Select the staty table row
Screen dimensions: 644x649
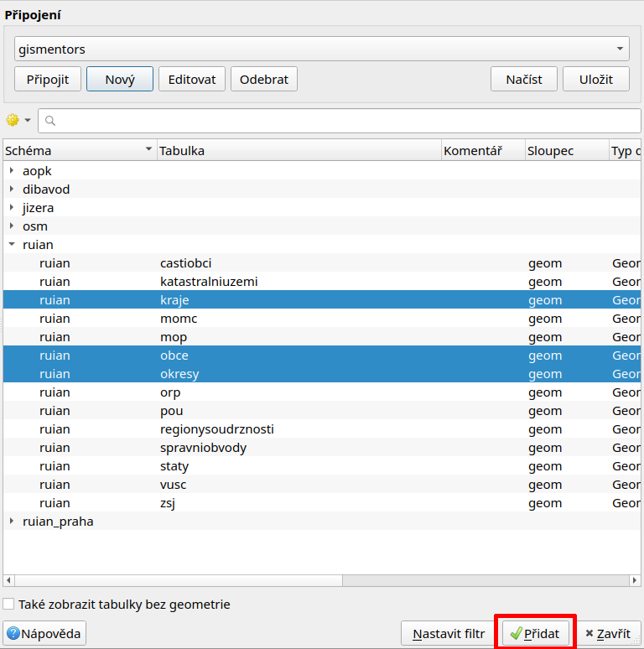click(x=322, y=465)
